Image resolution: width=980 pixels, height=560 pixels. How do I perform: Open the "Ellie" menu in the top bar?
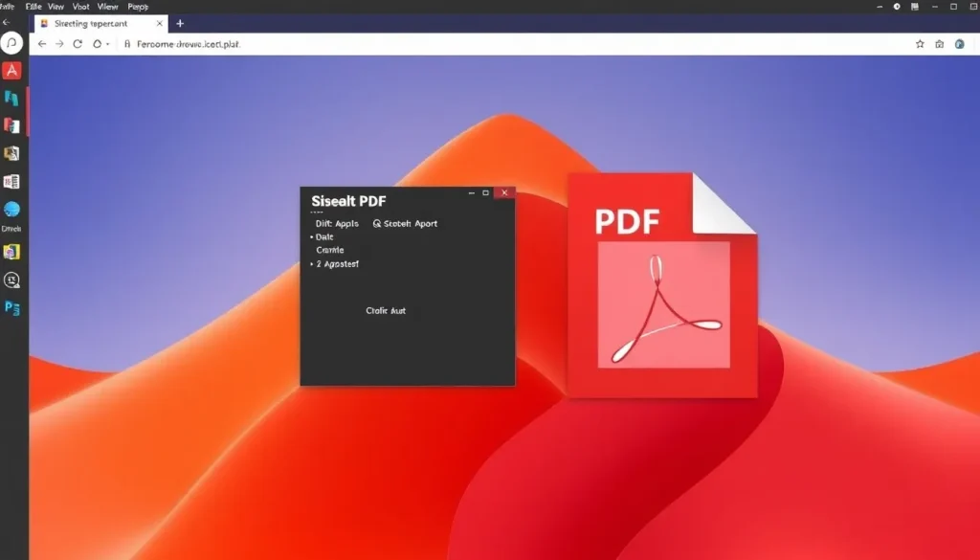pos(33,7)
